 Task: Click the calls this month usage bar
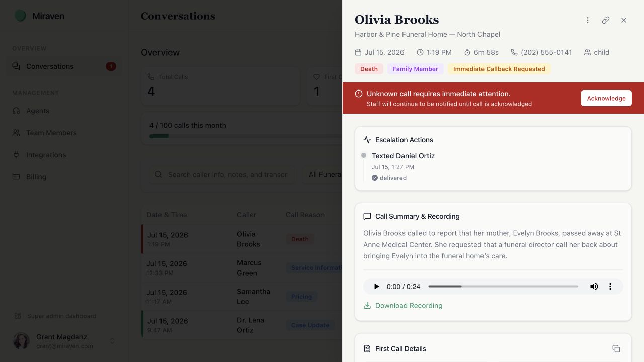coord(246,136)
